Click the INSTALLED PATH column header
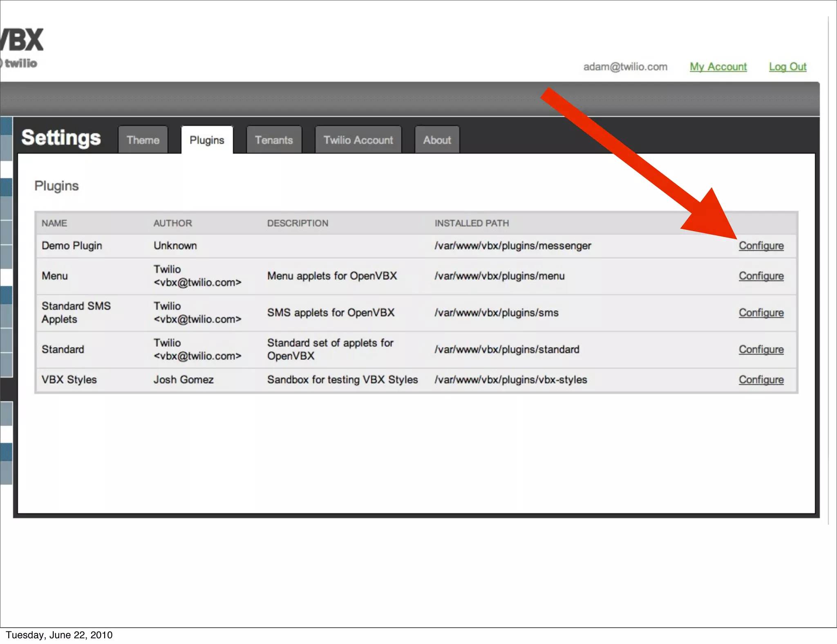This screenshot has width=837, height=644. point(472,223)
